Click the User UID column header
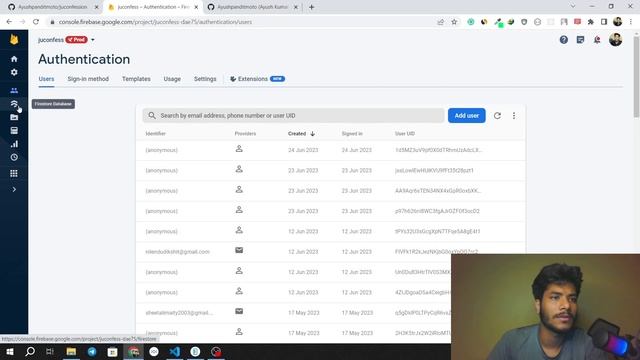640x360 pixels. (x=405, y=133)
